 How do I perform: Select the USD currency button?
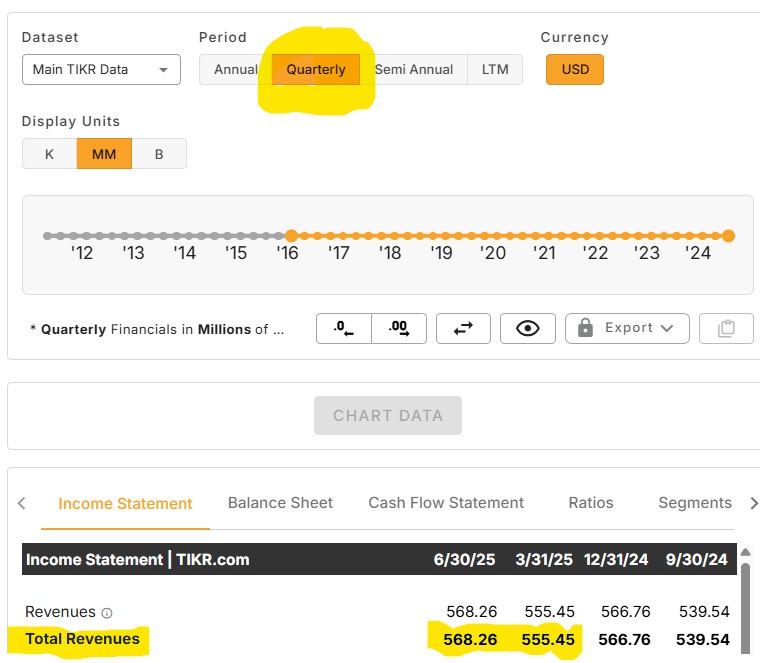click(x=575, y=70)
